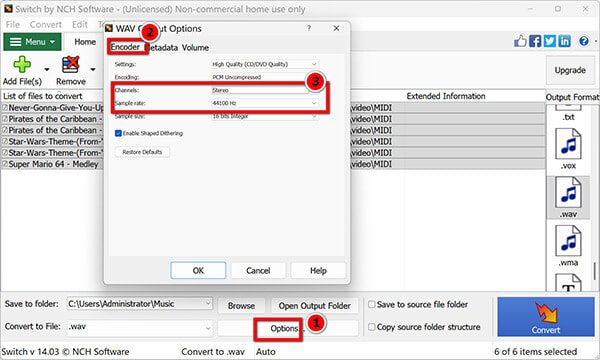Open the Edit menu
Screen dimensions: 600x360
pos(80,25)
